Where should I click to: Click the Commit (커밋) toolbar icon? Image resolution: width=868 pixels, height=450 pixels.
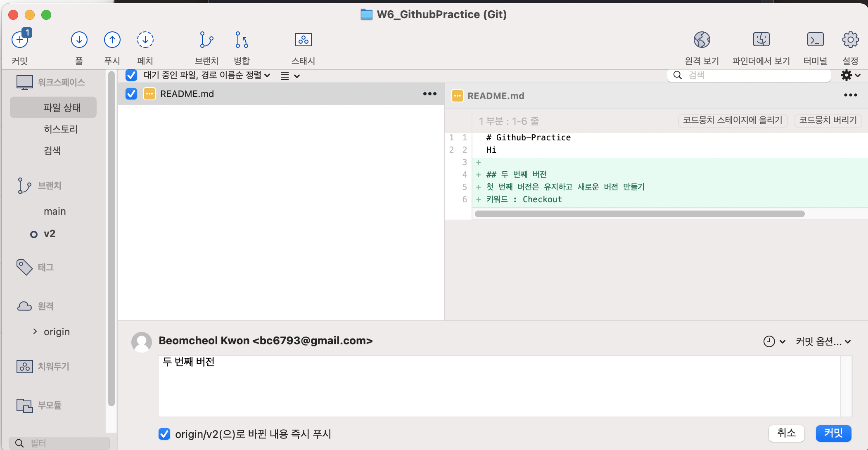click(20, 40)
